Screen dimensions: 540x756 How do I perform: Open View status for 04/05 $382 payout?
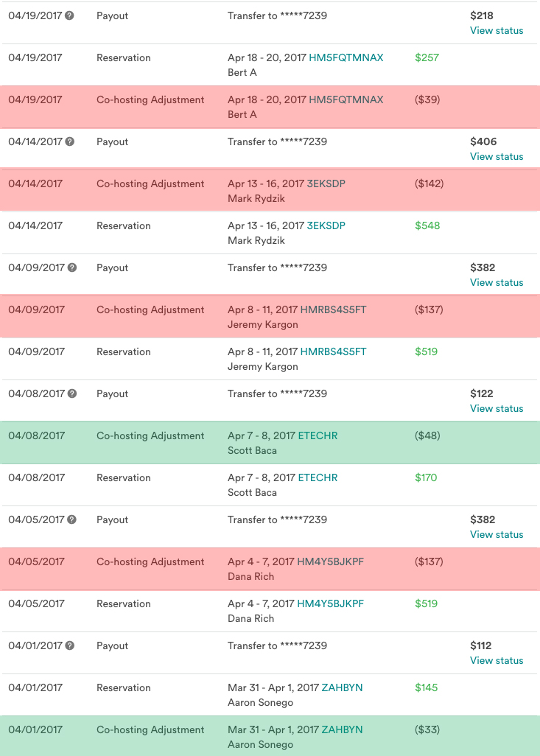(497, 534)
